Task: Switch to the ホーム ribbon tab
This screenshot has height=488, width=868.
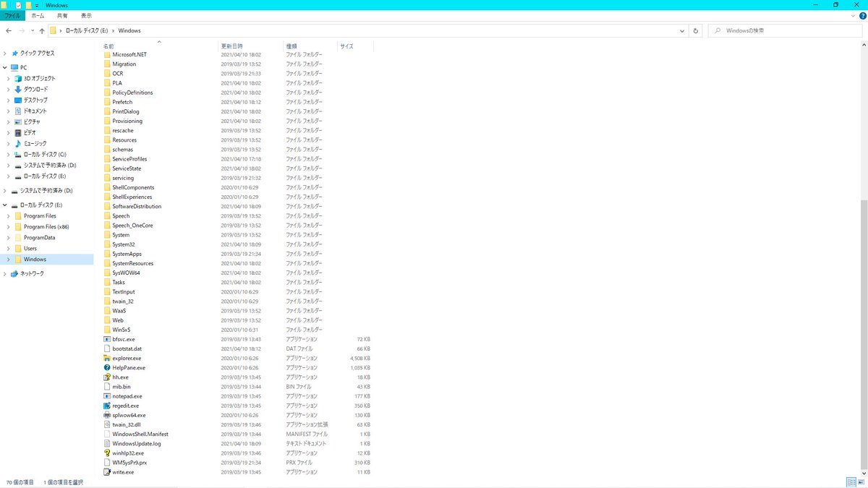Action: (x=37, y=15)
